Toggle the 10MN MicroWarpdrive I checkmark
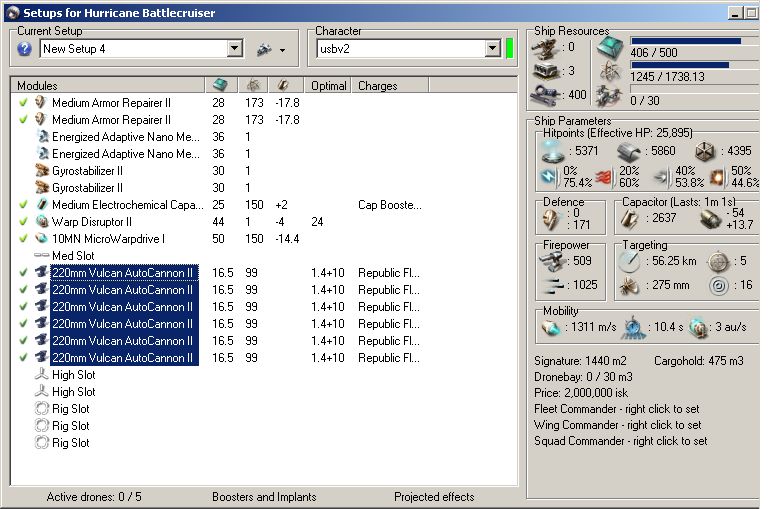 23,239
